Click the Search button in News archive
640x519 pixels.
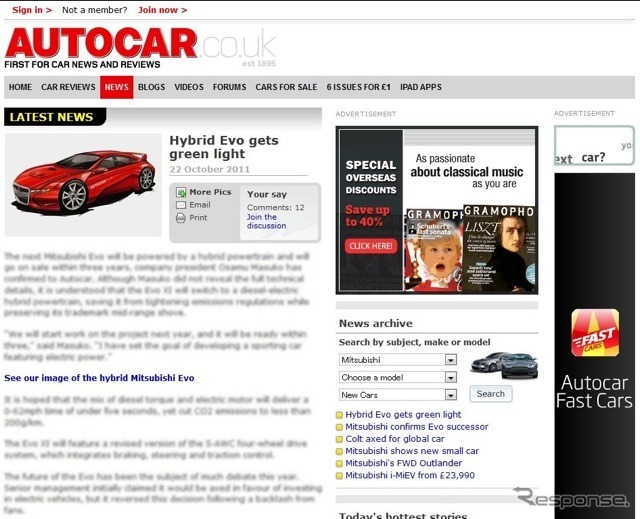click(x=491, y=394)
